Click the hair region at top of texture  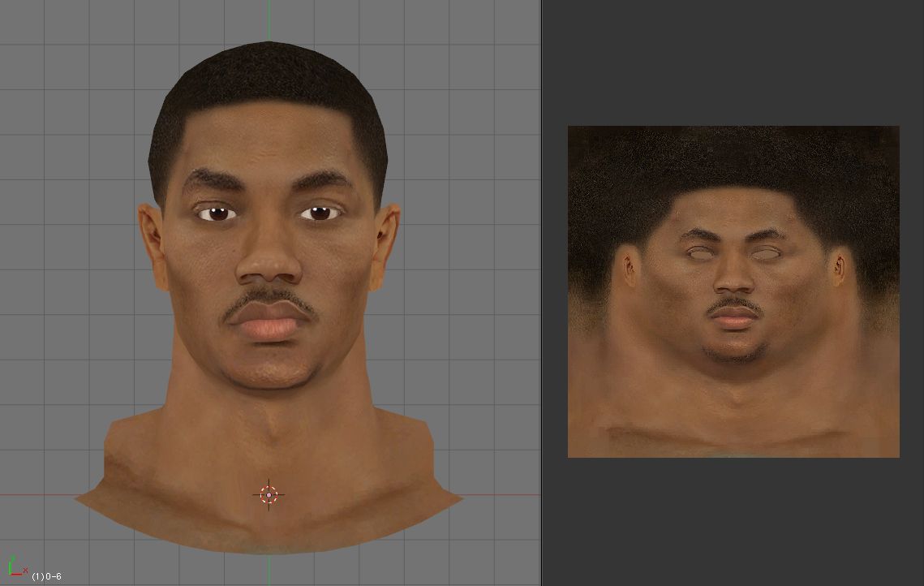[733, 154]
